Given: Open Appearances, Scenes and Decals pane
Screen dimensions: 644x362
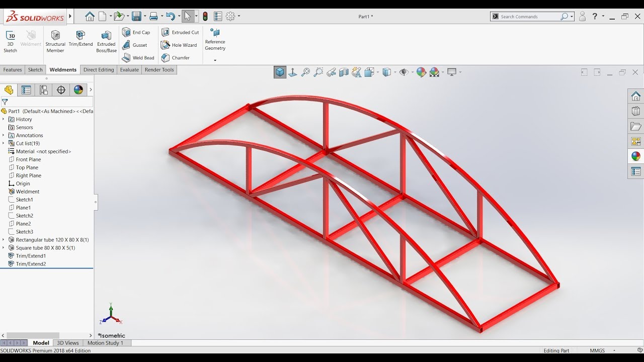Looking at the screenshot, I should point(636,156).
